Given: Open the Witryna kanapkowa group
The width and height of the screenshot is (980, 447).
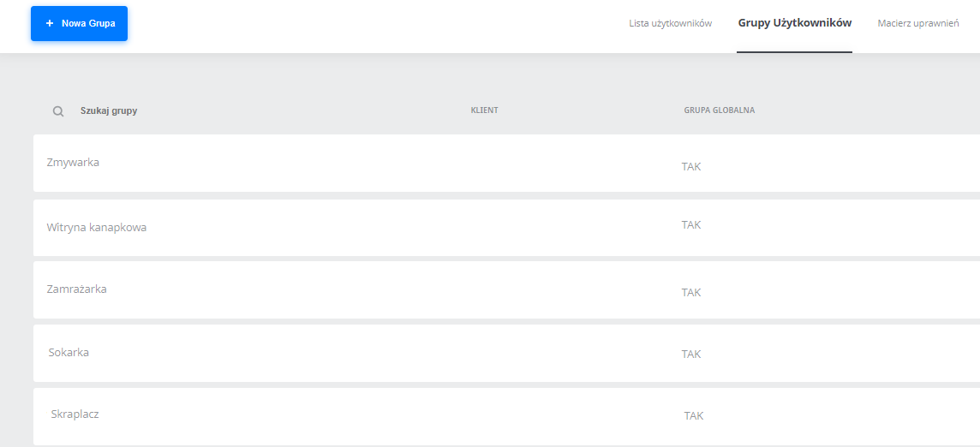Looking at the screenshot, I should (x=506, y=228).
